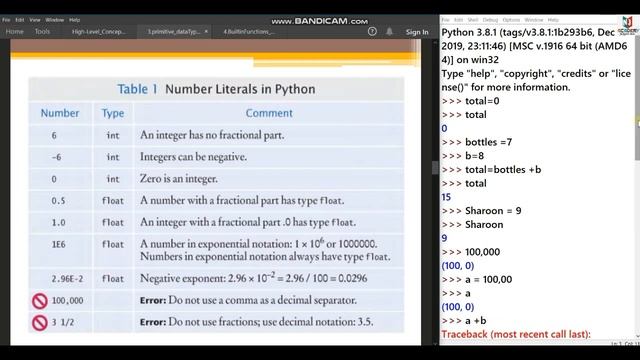Open View menu in PDF viewer
The image size is (640, 360).
(x=35, y=20)
